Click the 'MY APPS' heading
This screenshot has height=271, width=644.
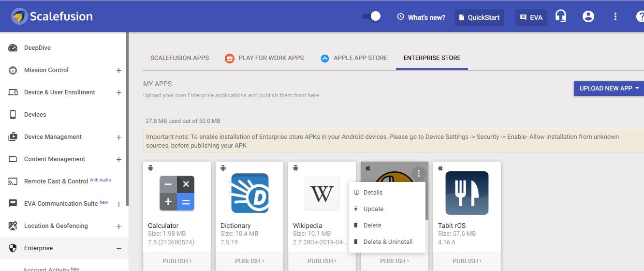tap(158, 84)
